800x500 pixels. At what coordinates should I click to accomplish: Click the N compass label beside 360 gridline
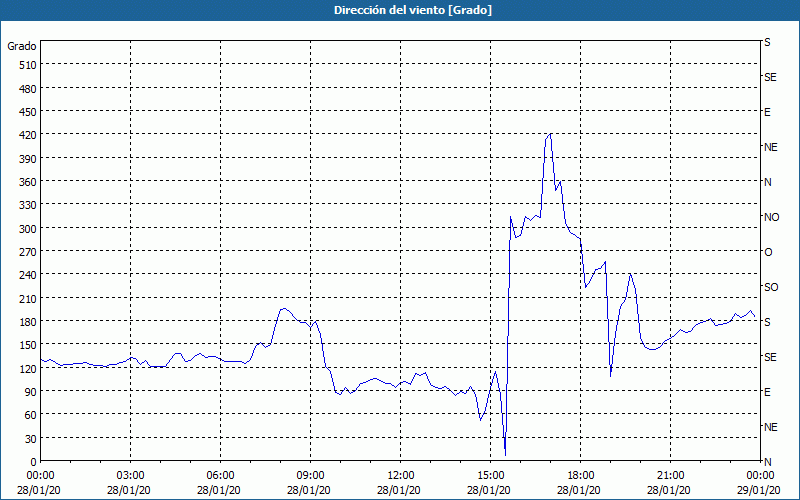tap(767, 182)
